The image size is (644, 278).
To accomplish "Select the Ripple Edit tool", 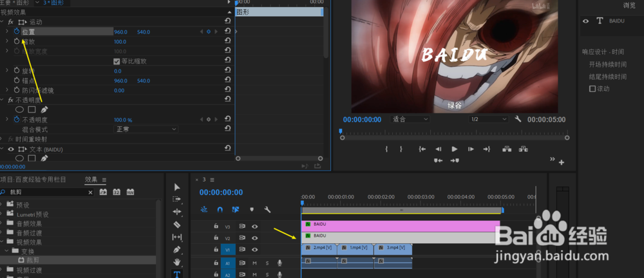I will (x=177, y=212).
